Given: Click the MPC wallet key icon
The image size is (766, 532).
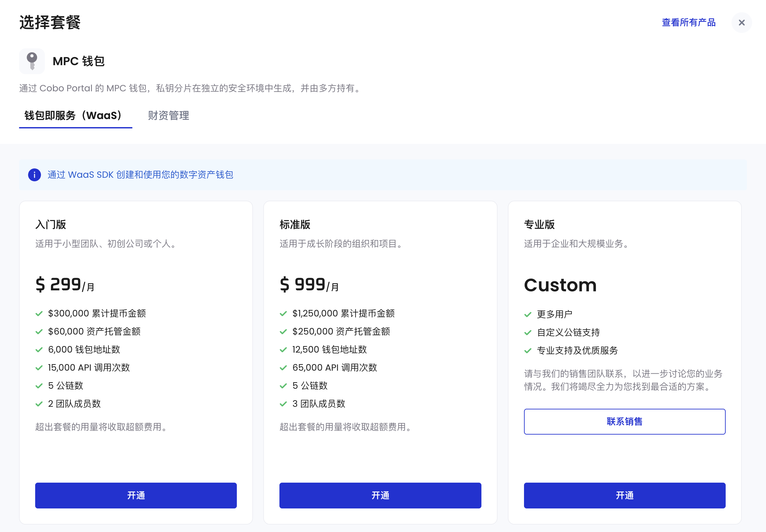Looking at the screenshot, I should tap(32, 61).
